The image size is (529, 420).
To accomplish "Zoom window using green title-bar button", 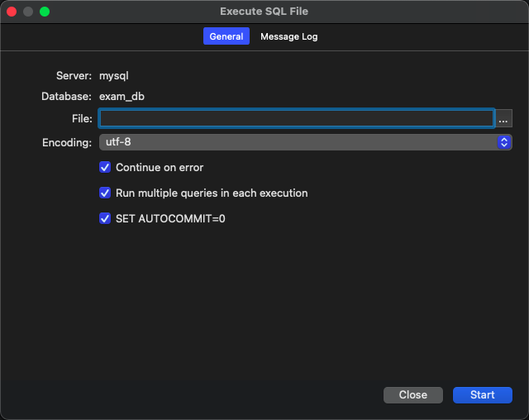I will pyautogui.click(x=45, y=12).
